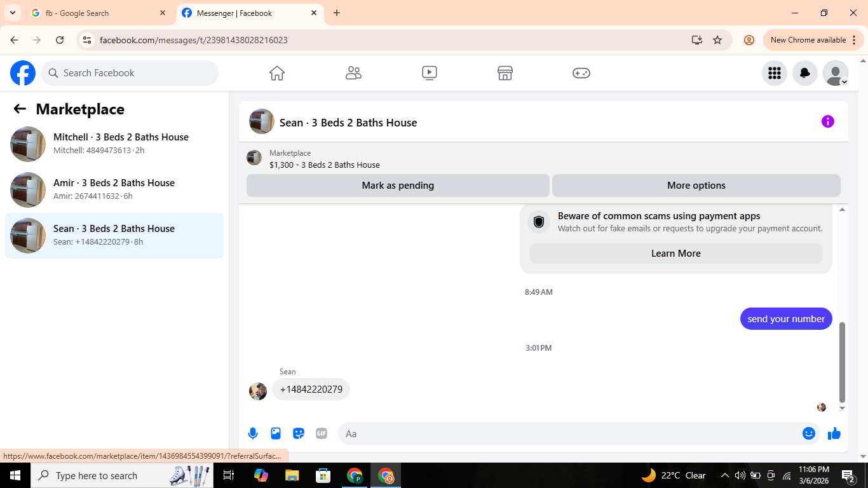868x488 pixels.
Task: Open the Windows notification center
Action: click(848, 475)
